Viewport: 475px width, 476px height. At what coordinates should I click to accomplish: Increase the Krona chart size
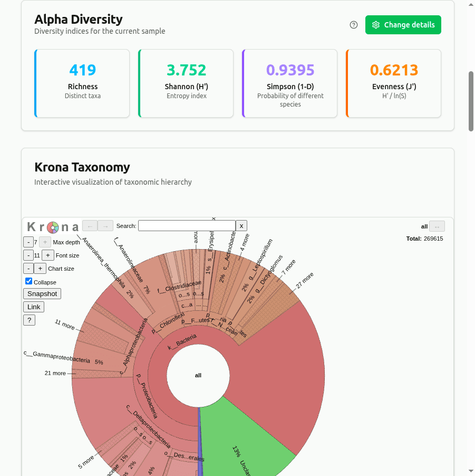(x=40, y=269)
